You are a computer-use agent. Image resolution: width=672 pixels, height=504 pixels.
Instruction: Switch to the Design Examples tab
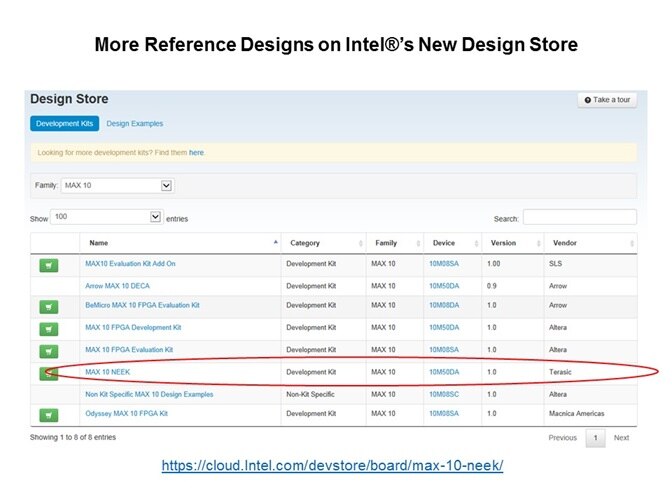(x=135, y=124)
